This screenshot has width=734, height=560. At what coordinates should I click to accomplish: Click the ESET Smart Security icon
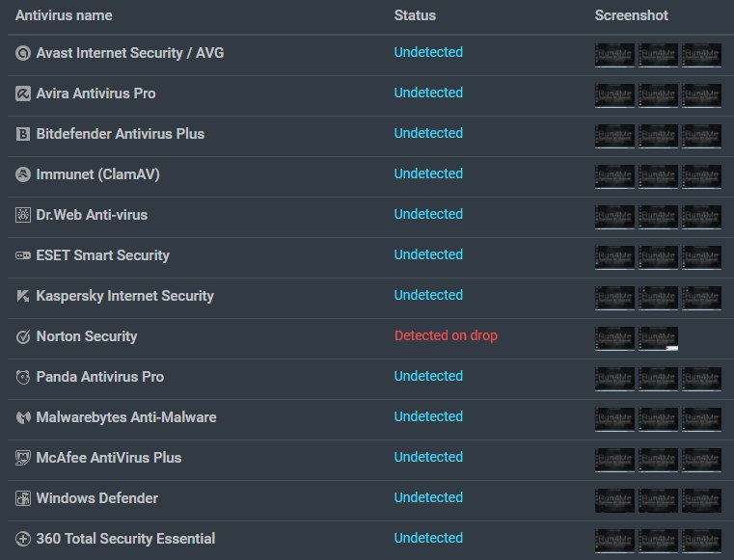(x=23, y=255)
